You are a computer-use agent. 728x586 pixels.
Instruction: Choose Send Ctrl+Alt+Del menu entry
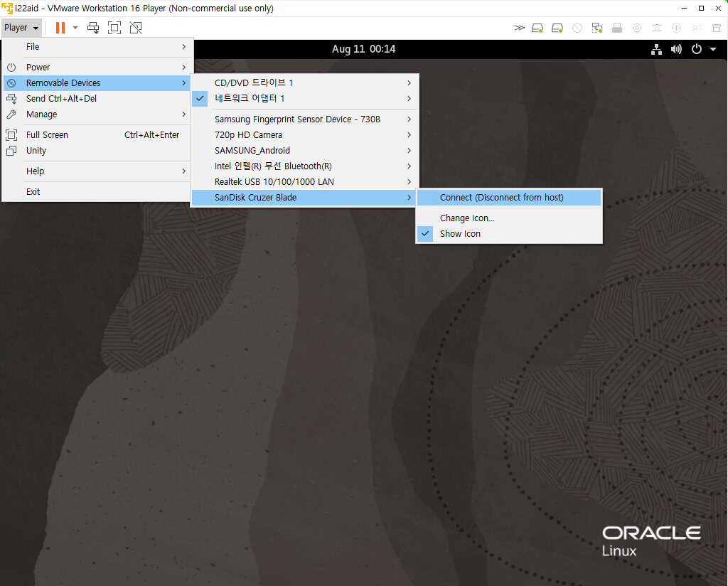tap(97, 99)
